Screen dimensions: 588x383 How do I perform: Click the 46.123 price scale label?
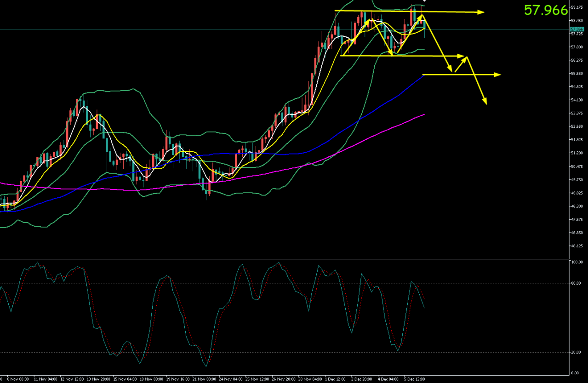click(577, 246)
